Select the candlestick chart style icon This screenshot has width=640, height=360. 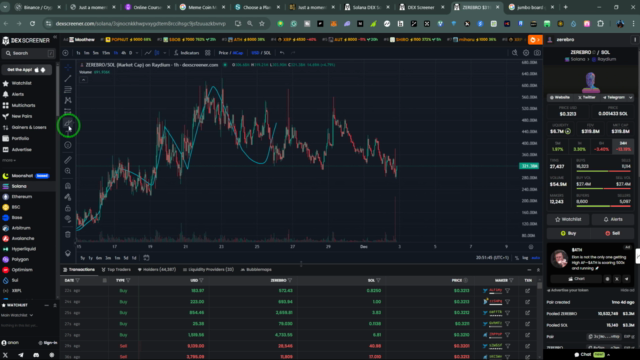coord(157,53)
